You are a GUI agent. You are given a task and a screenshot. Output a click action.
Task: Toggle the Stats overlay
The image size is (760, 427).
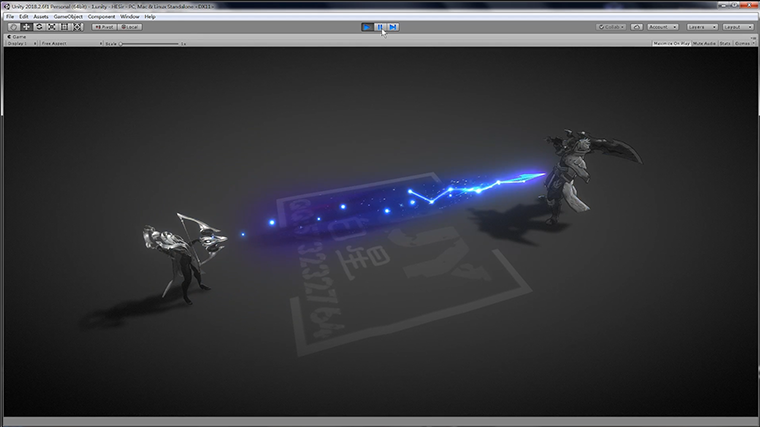(727, 44)
